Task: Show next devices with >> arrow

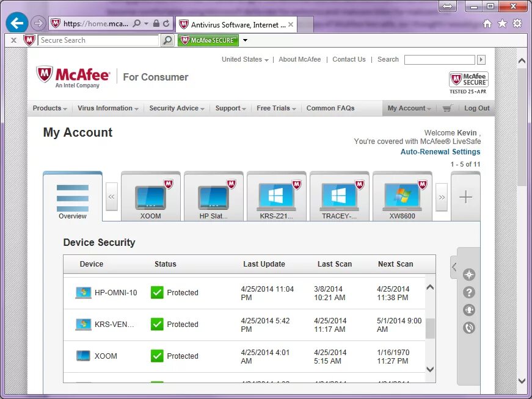Action: click(442, 197)
